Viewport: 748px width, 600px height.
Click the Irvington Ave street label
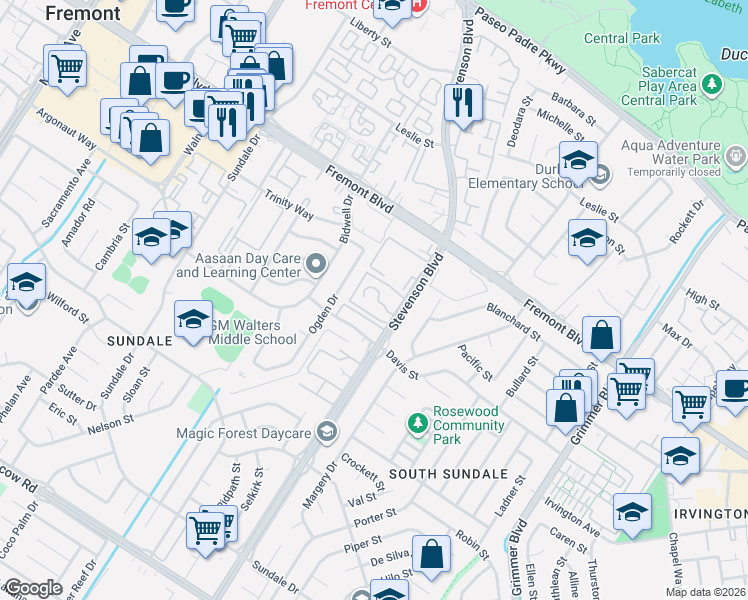(x=572, y=517)
